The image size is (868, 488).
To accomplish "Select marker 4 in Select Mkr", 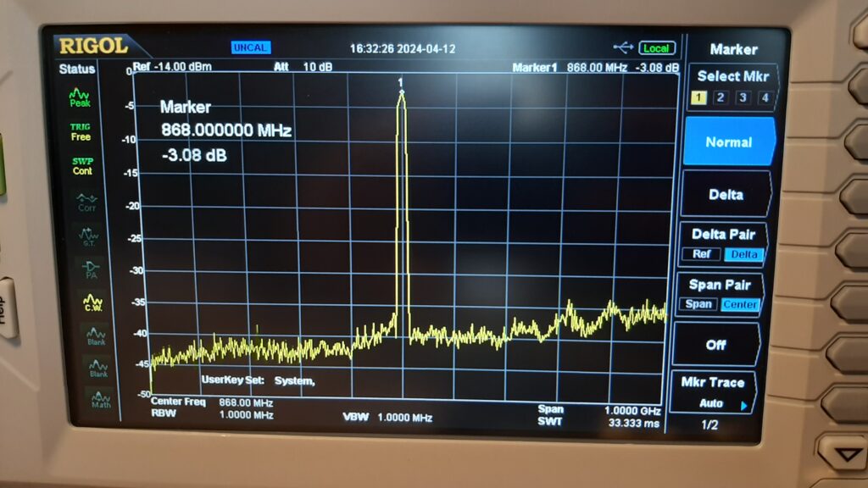I will pyautogui.click(x=764, y=97).
